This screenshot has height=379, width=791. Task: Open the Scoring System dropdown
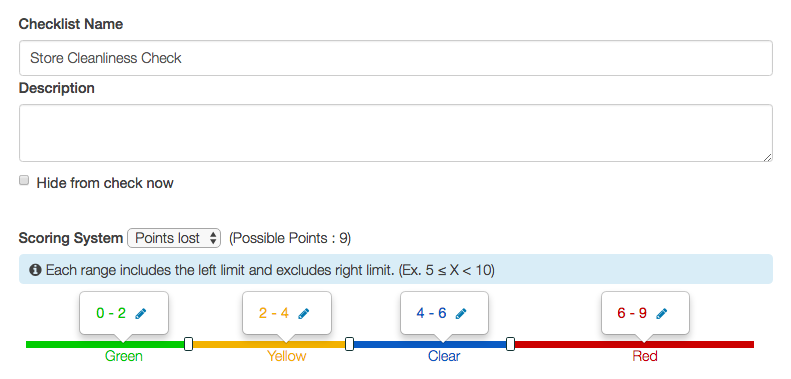pyautogui.click(x=174, y=238)
